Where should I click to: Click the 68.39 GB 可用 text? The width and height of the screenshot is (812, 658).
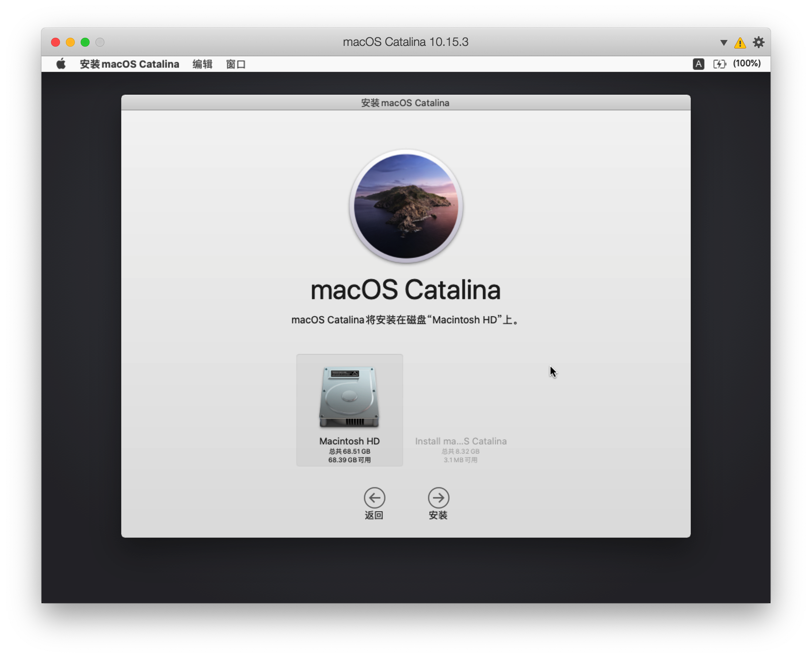pos(349,460)
